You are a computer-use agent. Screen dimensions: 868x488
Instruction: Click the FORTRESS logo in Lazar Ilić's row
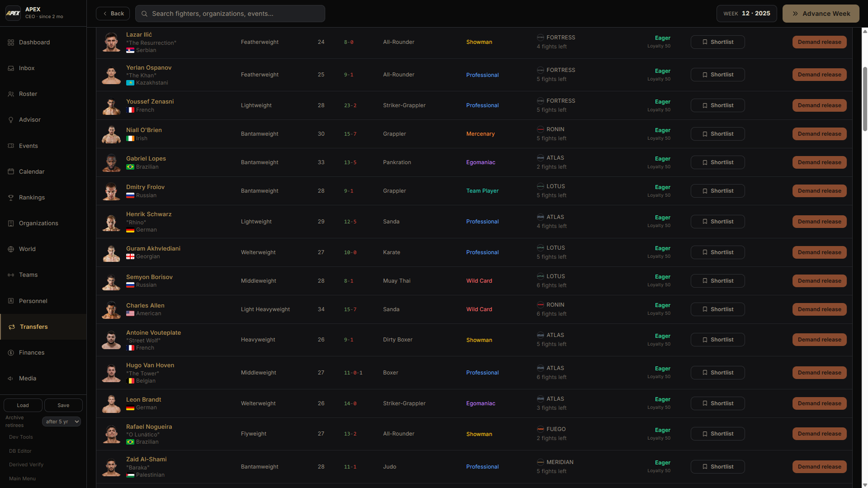(x=540, y=37)
